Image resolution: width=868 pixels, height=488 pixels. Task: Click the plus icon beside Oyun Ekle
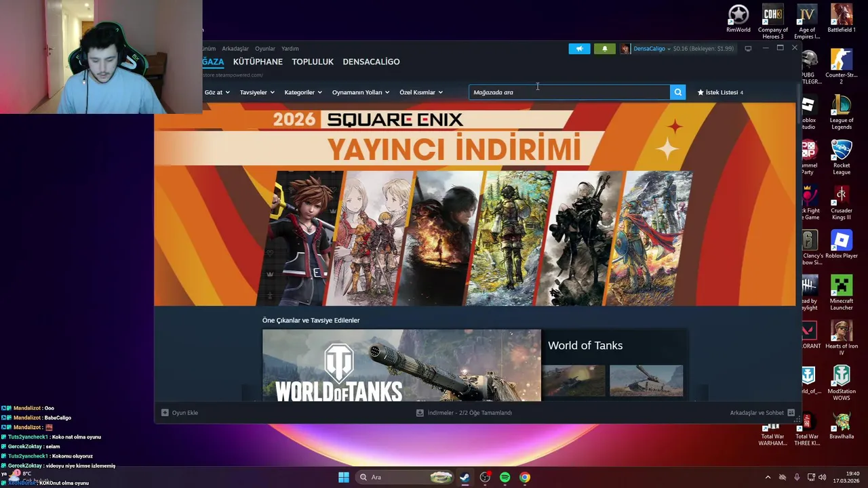click(165, 412)
